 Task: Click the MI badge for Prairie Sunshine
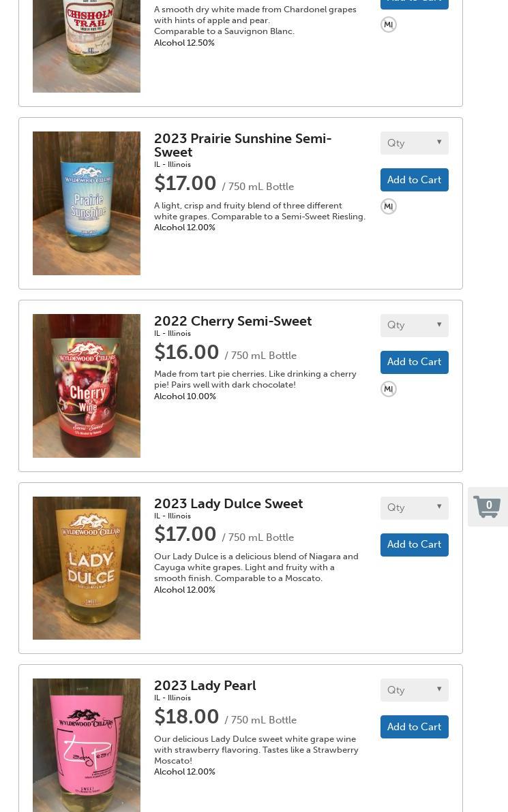pos(388,206)
